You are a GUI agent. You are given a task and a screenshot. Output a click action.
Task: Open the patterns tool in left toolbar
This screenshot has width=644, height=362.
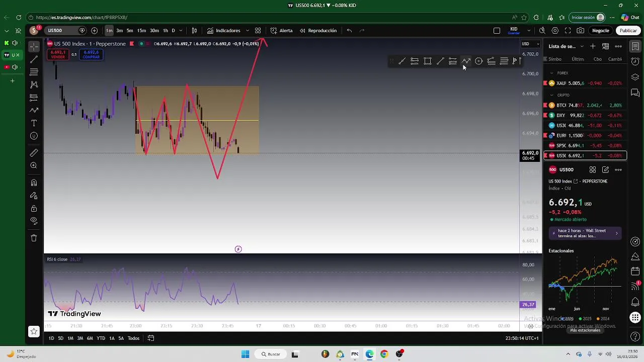point(34,84)
